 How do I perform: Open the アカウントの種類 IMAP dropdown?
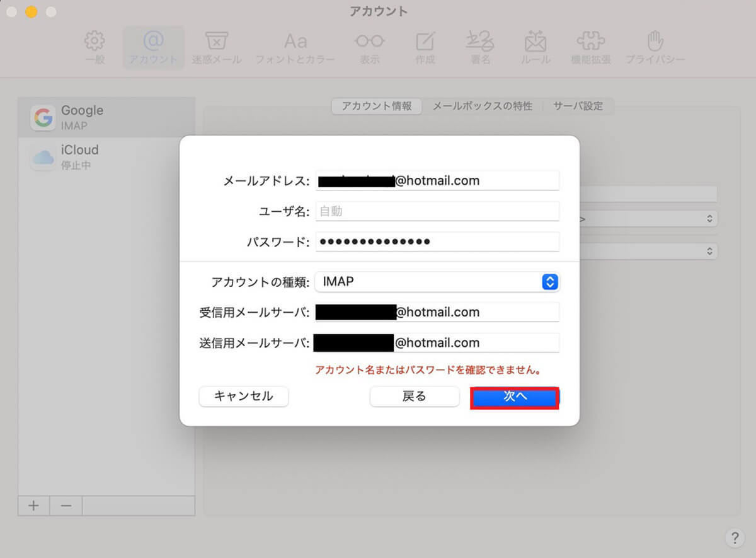coord(437,282)
